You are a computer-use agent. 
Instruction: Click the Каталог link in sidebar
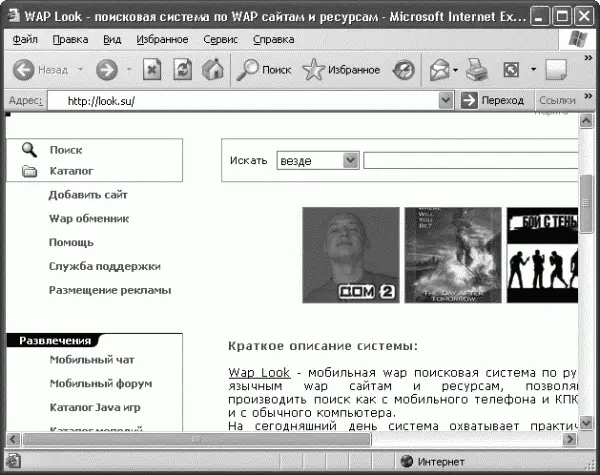tap(71, 171)
